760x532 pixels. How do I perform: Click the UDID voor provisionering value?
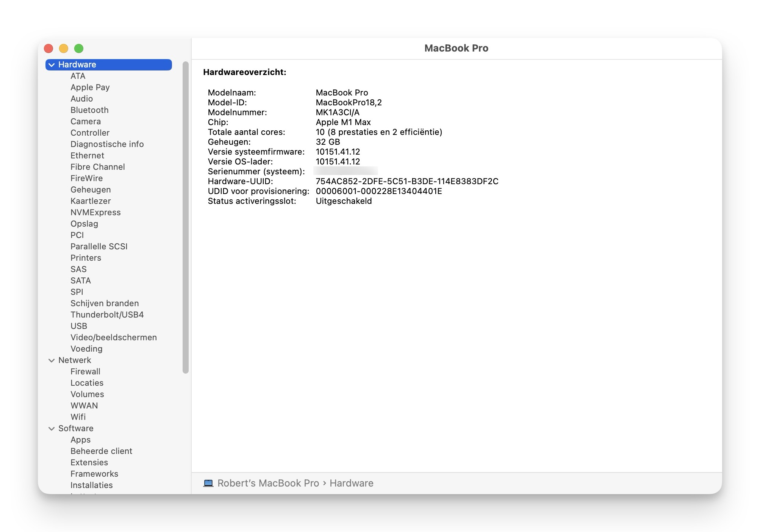point(379,191)
